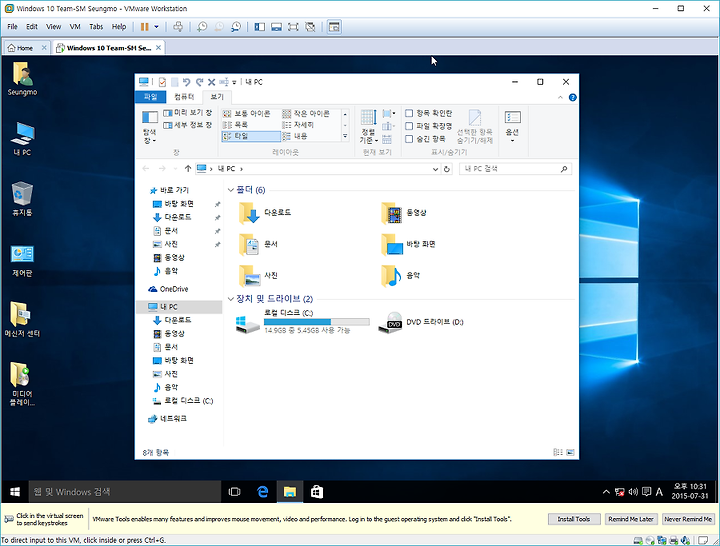Open the 탐색 창 navigation pane button
This screenshot has width=720, height=546.
click(x=150, y=127)
